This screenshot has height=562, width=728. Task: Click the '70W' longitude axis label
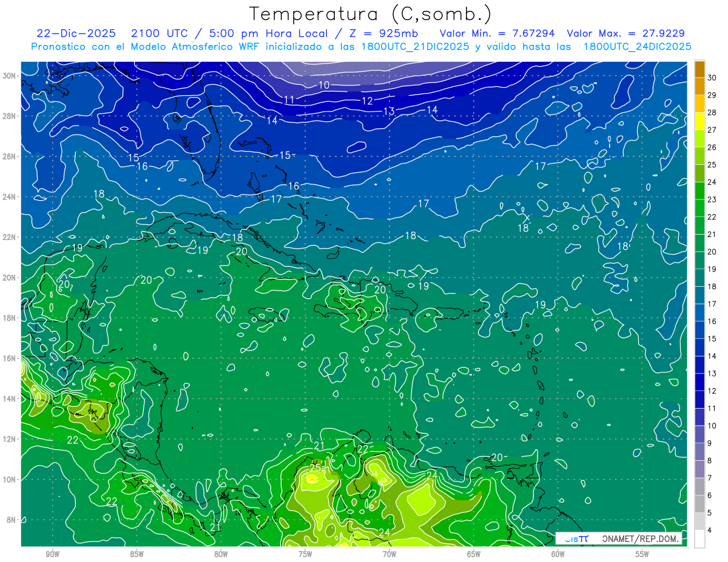[389, 554]
